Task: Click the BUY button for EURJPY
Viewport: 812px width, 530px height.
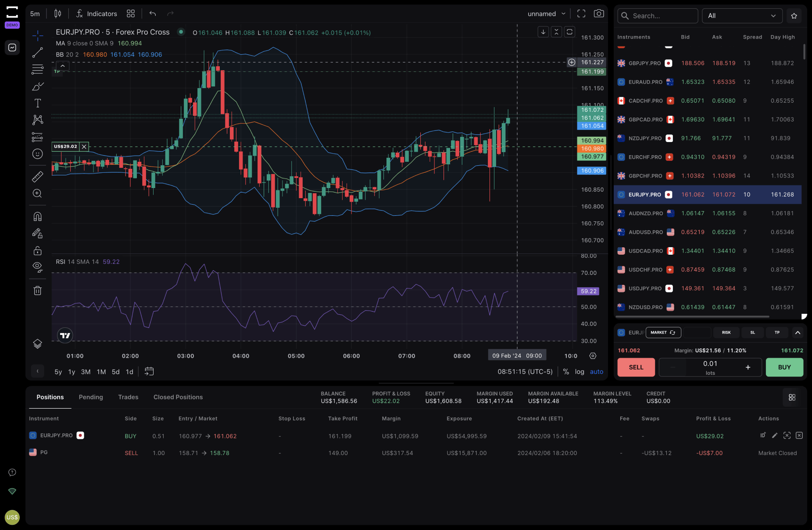Action: [784, 367]
